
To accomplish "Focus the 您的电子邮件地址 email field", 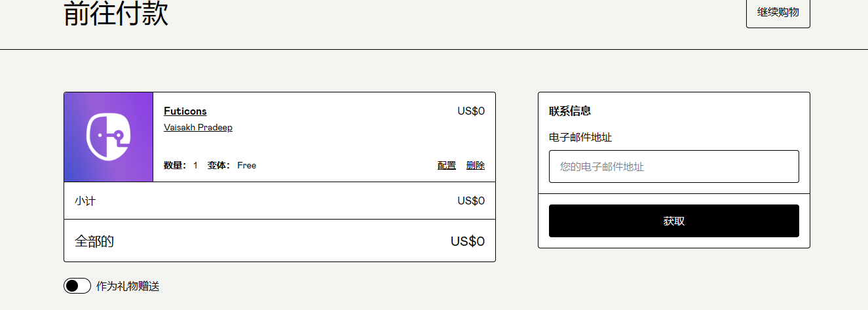I will pos(673,166).
